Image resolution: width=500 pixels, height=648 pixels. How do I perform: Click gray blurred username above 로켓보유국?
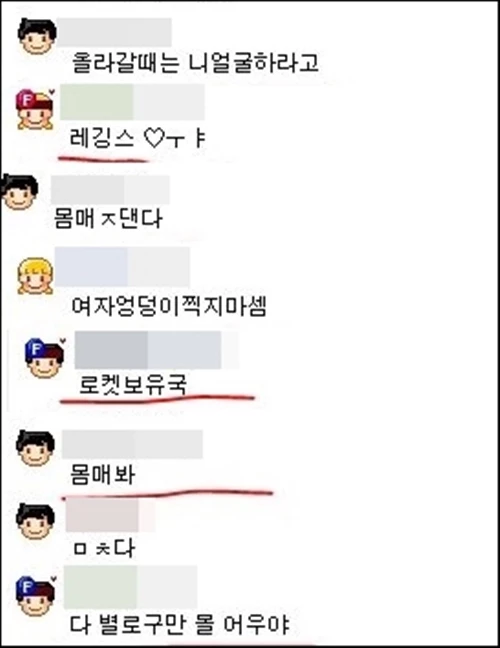(156, 350)
